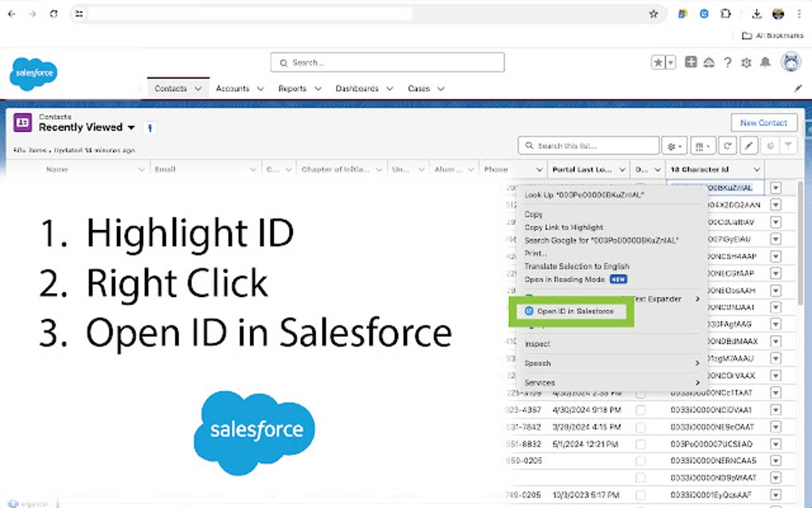Enable inline editing pencil in list toolbar
Viewport: 812px width, 508px height.
(749, 146)
